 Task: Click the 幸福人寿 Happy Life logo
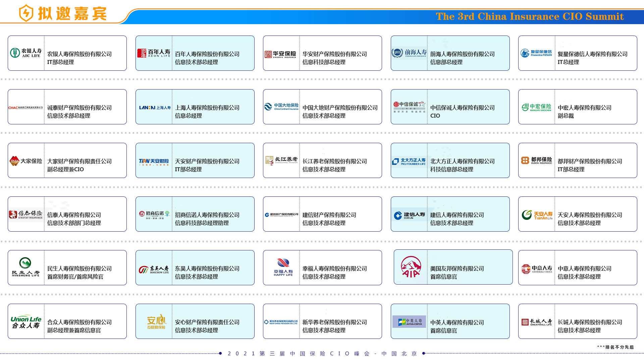tap(283, 267)
